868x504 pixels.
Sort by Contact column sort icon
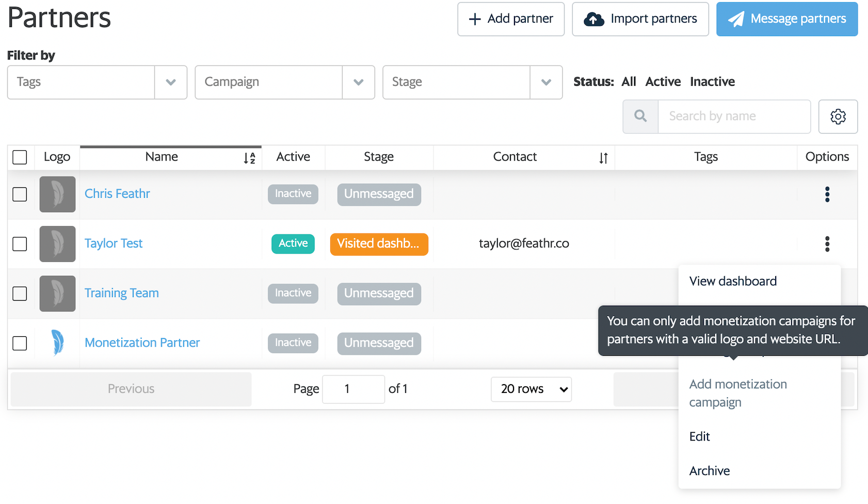603,158
